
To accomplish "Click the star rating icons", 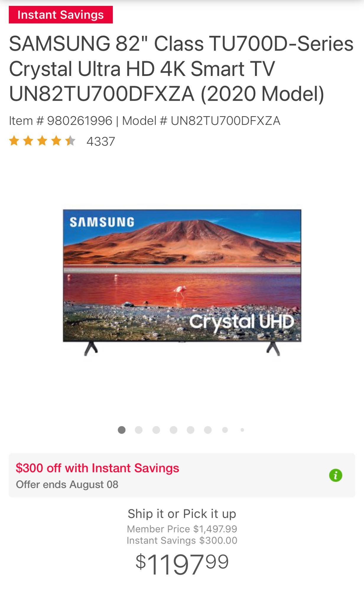I will coord(42,141).
